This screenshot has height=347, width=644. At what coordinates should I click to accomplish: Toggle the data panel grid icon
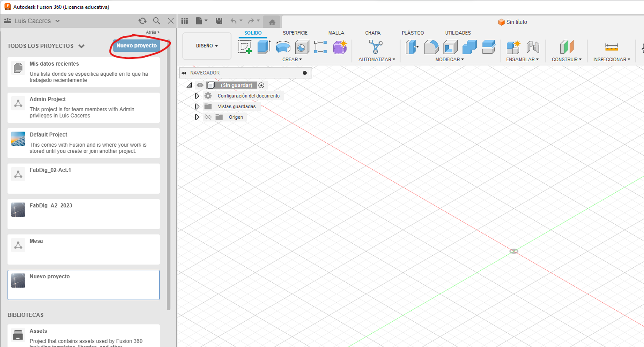point(185,21)
